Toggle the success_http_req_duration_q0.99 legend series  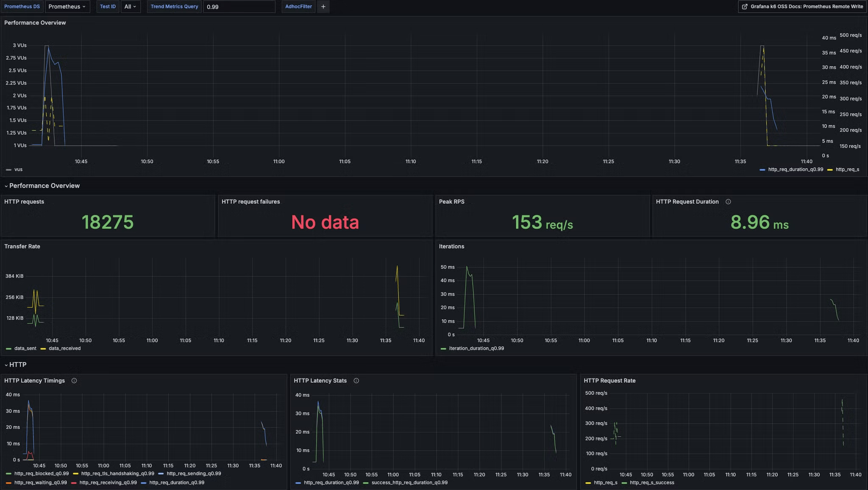[x=409, y=482]
